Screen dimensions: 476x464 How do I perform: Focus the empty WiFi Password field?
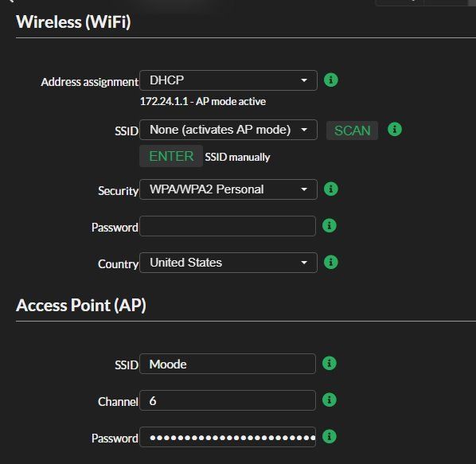(x=228, y=226)
